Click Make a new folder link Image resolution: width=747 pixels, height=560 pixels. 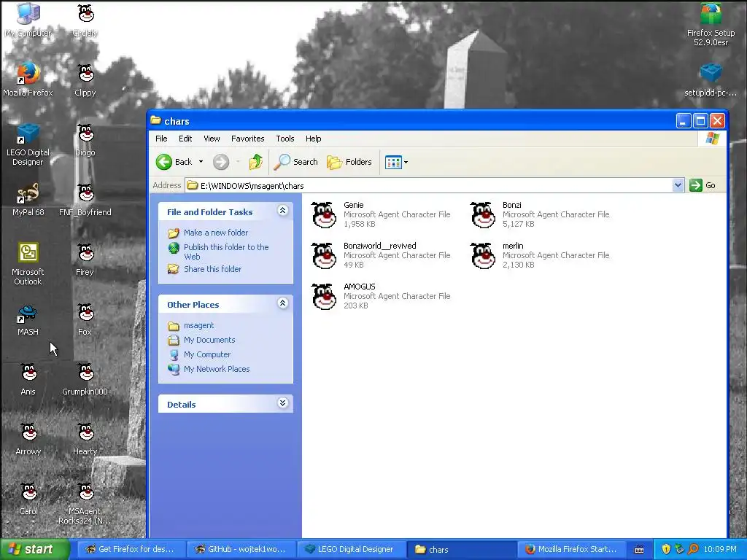pyautogui.click(x=216, y=233)
